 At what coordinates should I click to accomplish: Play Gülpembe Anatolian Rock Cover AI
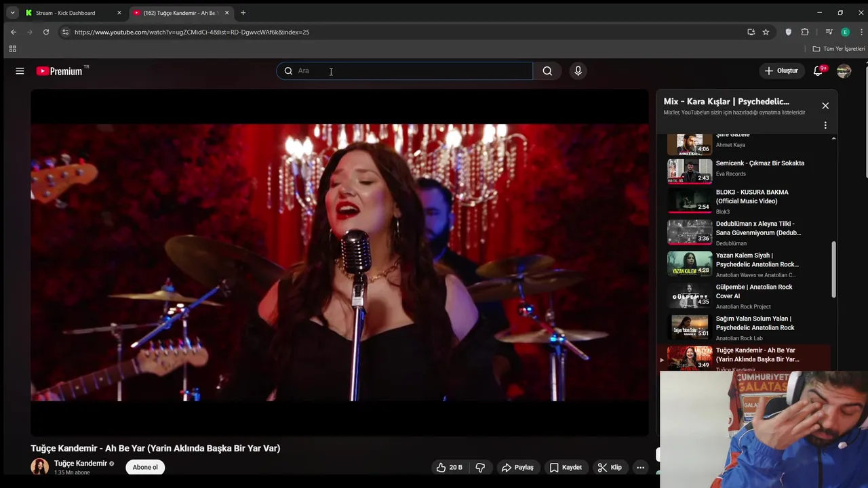pyautogui.click(x=748, y=296)
